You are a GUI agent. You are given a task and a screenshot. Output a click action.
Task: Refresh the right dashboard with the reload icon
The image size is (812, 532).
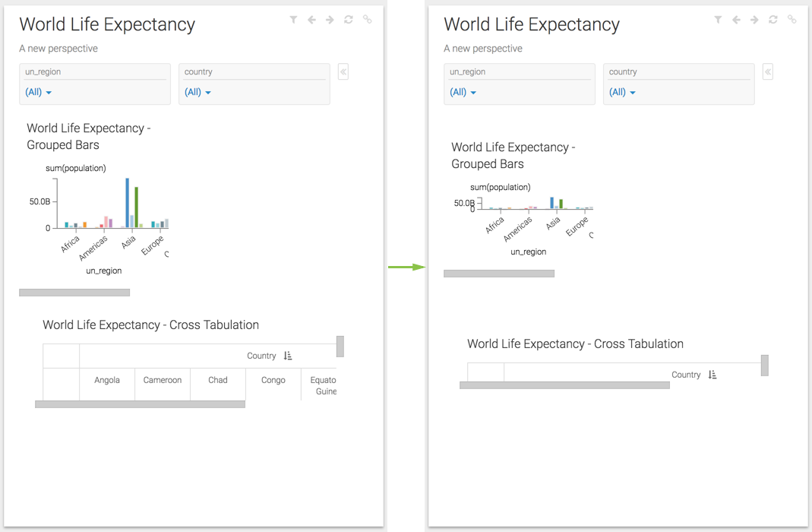tap(773, 20)
